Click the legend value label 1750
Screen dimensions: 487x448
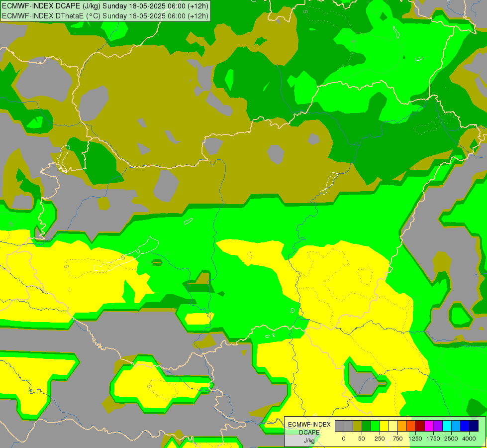pyautogui.click(x=433, y=439)
